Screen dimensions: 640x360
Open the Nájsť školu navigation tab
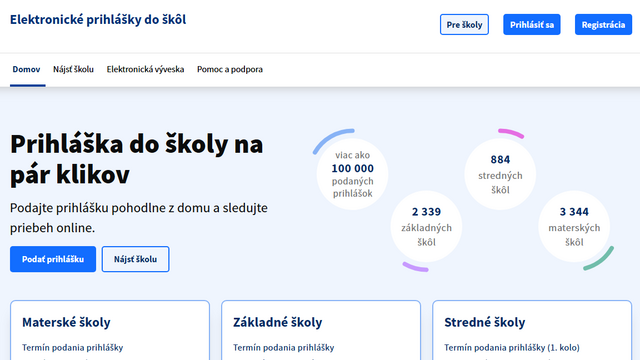coord(73,69)
